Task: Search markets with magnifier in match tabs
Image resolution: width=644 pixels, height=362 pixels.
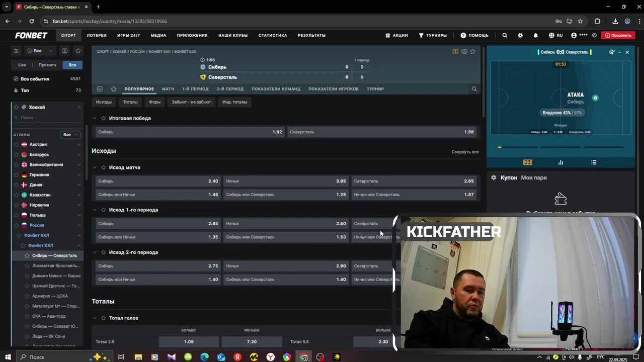Action: pyautogui.click(x=474, y=89)
